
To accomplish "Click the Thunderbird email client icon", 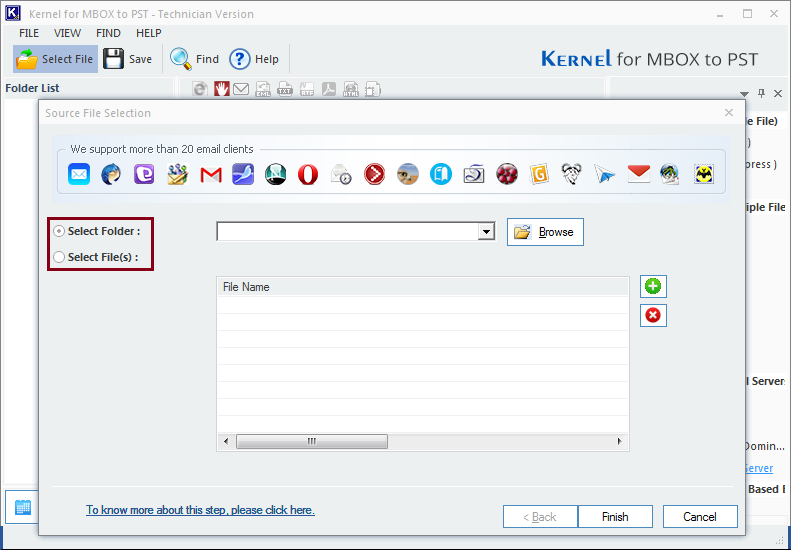I will point(111,175).
